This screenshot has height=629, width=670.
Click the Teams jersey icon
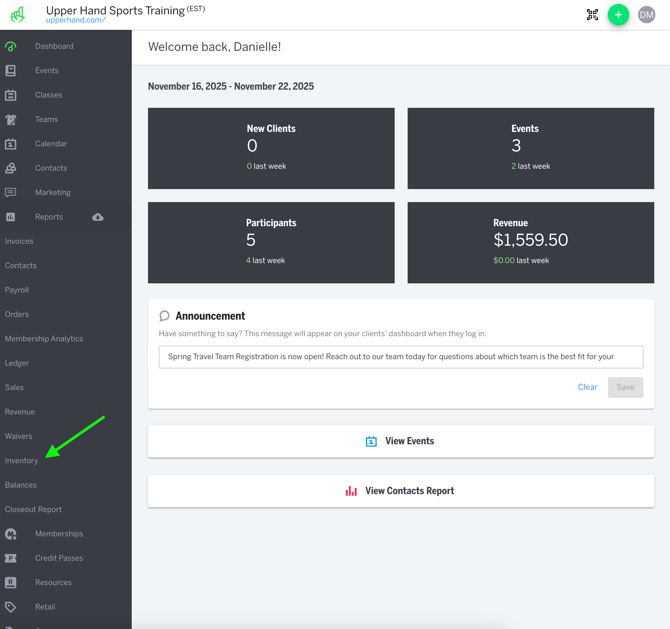11,120
